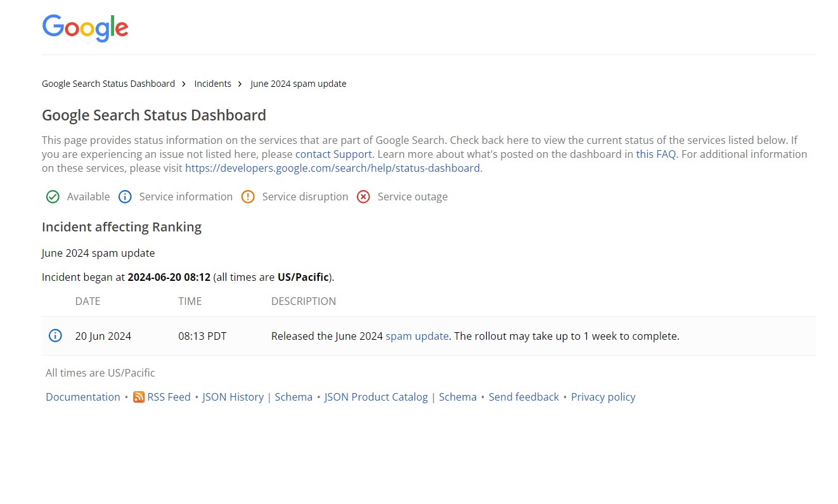Go to Incidents breadcrumb
Image resolution: width=838 pixels, height=504 pixels.
click(x=212, y=84)
